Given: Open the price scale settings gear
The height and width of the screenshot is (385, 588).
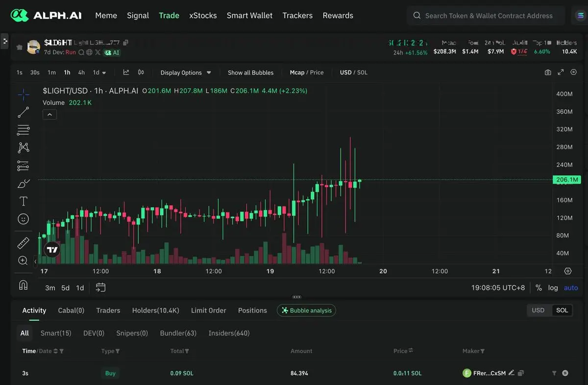Looking at the screenshot, I should [568, 271].
